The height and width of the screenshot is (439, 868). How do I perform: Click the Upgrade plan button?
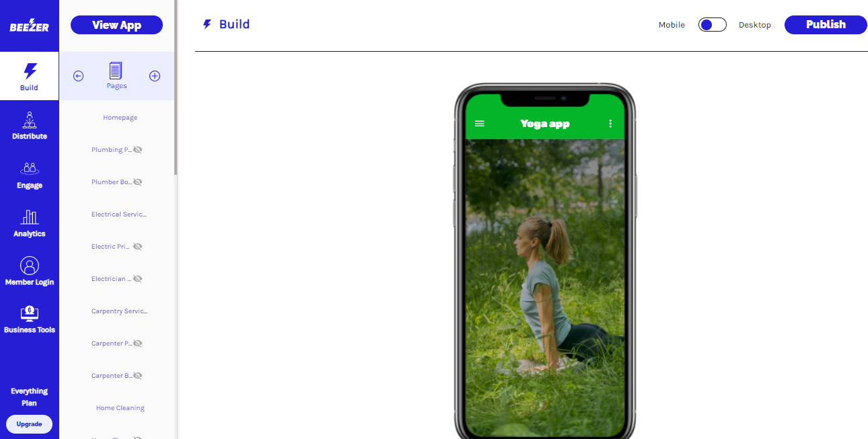point(29,424)
